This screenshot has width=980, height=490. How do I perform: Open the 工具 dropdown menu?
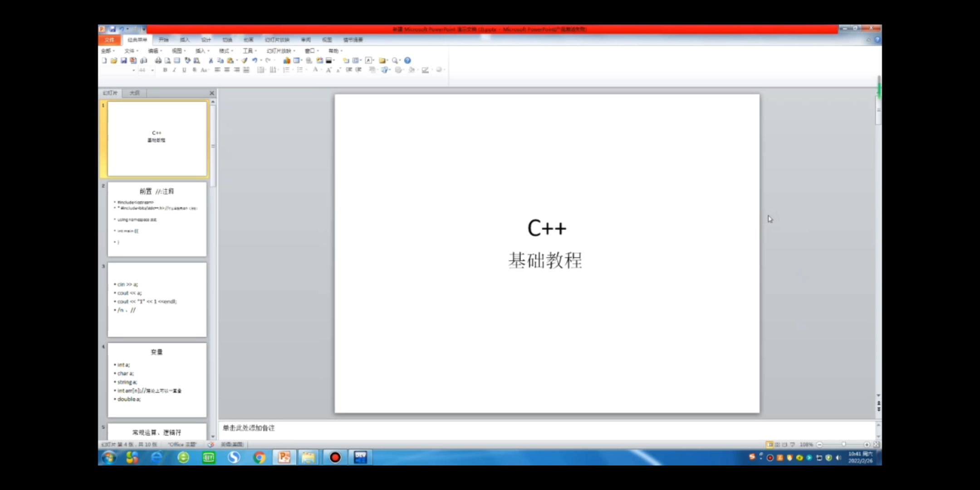(250, 51)
